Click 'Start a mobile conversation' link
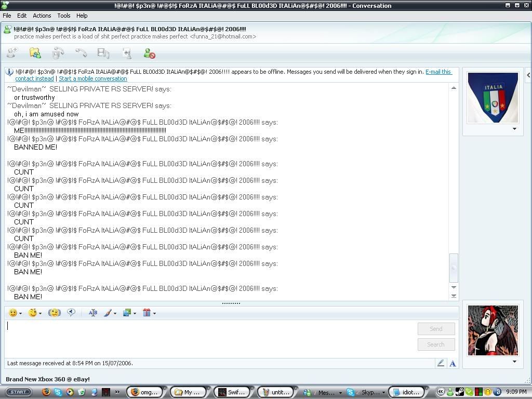This screenshot has height=399, width=532. coord(93,78)
